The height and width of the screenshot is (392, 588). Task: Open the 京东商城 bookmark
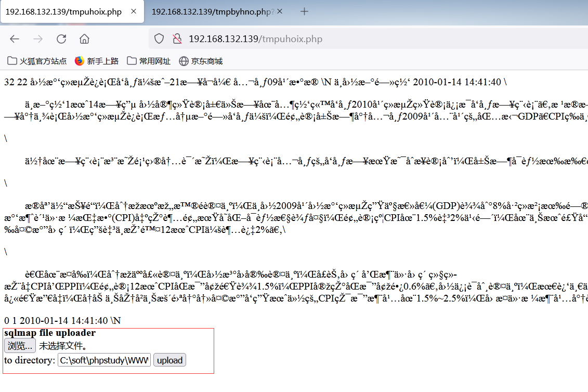205,60
